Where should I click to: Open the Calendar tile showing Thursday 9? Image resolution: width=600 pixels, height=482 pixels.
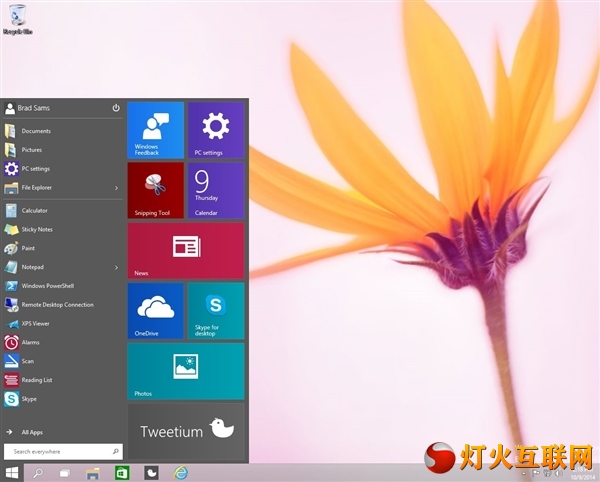coord(216,190)
